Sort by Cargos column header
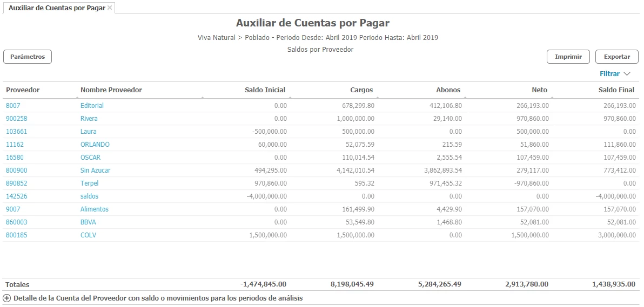644x307 pixels. 361,90
